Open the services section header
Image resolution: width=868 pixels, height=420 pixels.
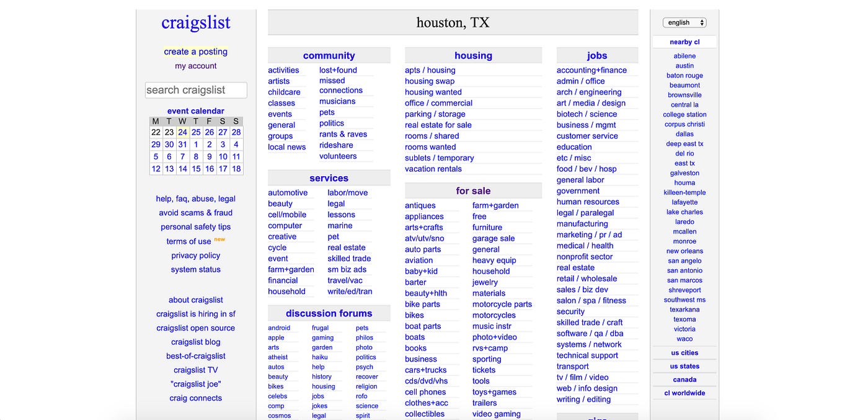pos(329,178)
